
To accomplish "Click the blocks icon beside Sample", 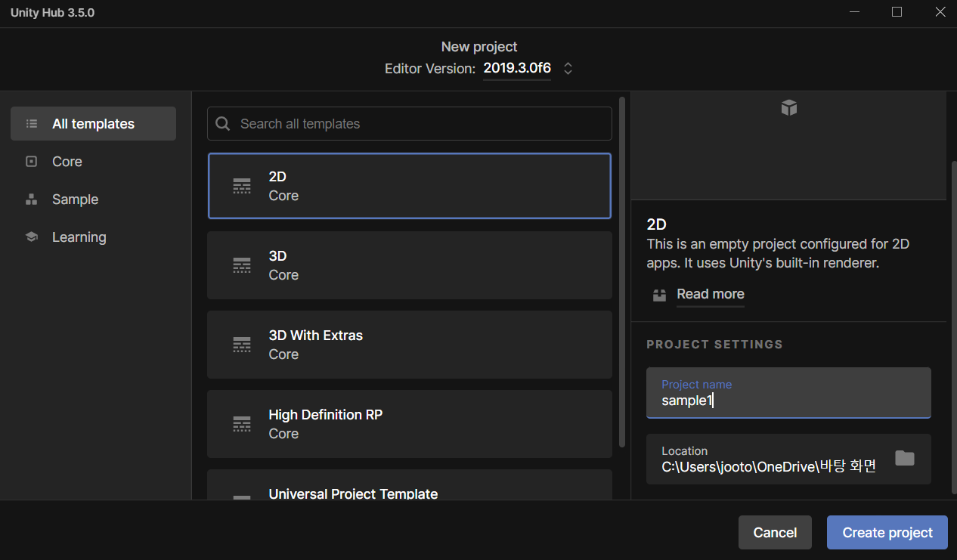I will coord(31,200).
